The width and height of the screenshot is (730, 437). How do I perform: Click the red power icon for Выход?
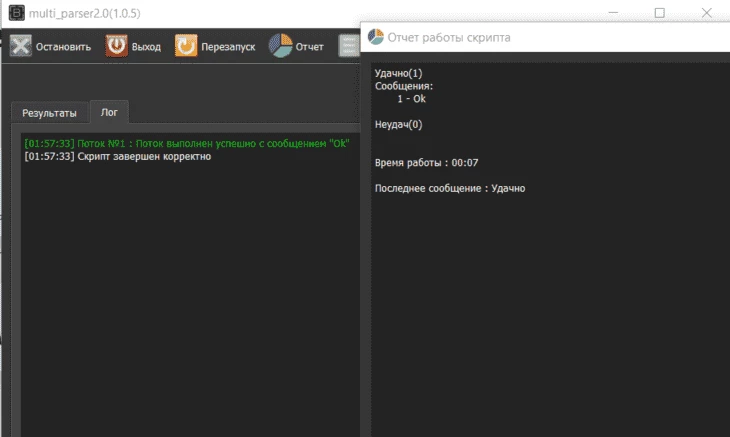[116, 46]
